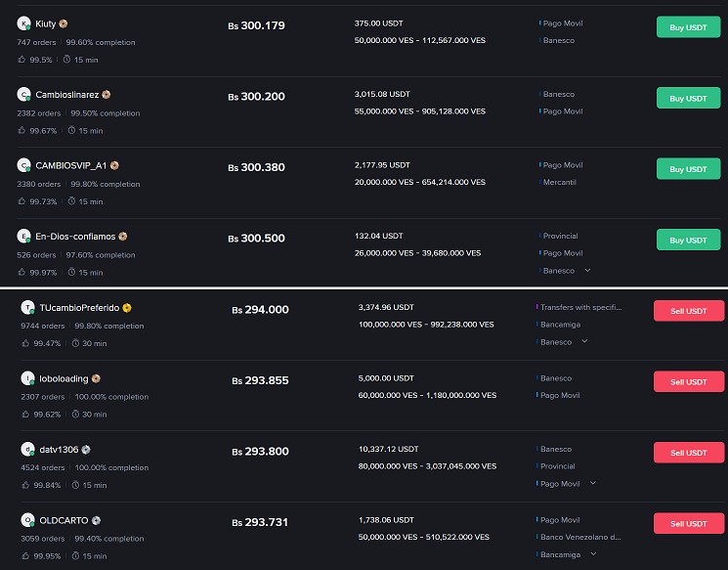Click the gold badge next to TUcambioPreferido

(x=127, y=307)
